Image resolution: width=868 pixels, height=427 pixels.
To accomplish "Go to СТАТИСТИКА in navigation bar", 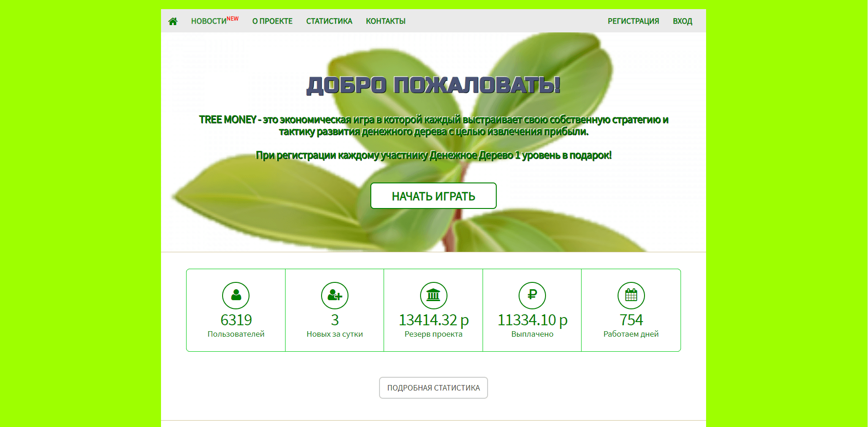I will tap(329, 21).
